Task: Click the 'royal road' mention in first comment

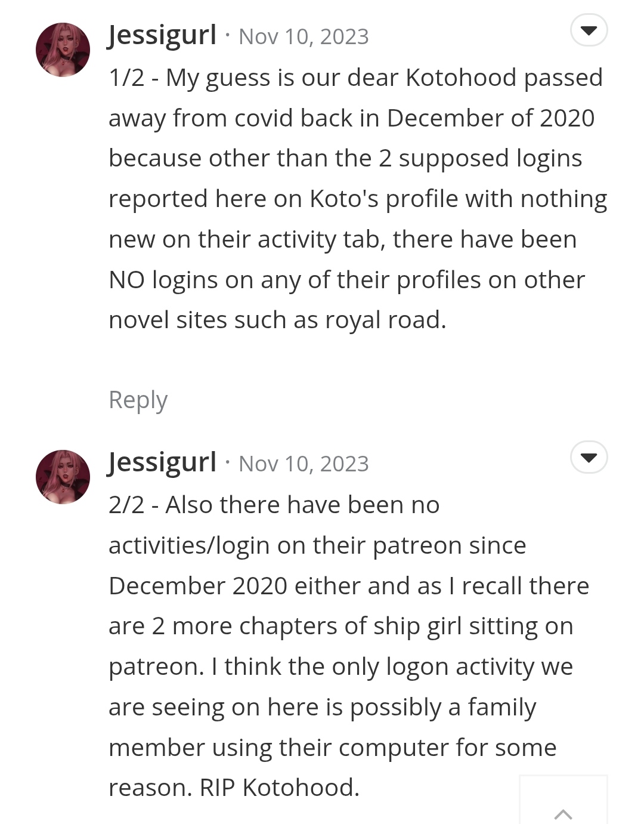Action: click(384, 320)
